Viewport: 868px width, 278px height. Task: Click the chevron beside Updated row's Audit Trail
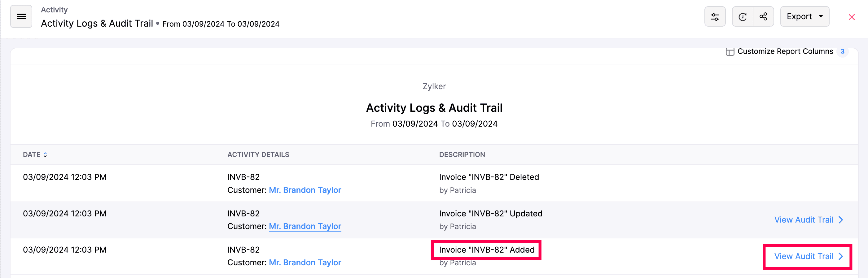click(x=841, y=220)
